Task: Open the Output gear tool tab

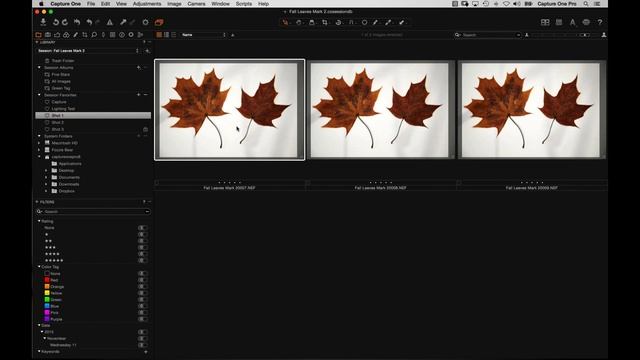Action: [x=131, y=35]
